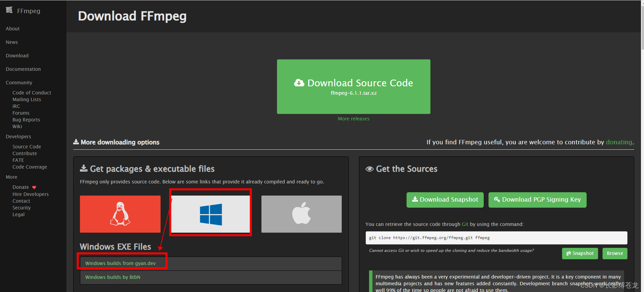Viewport: 644px width, 292px height.
Task: Click the FFmpeg site title text
Action: [x=29, y=11]
